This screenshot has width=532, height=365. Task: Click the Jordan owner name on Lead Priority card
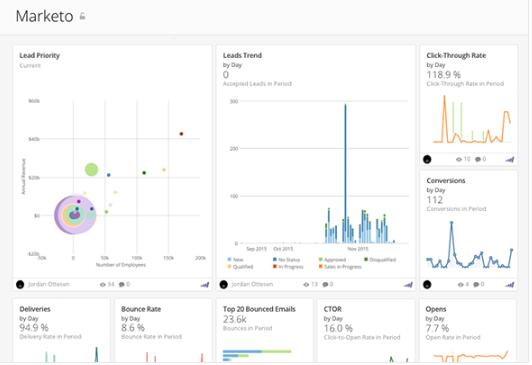pyautogui.click(x=49, y=284)
